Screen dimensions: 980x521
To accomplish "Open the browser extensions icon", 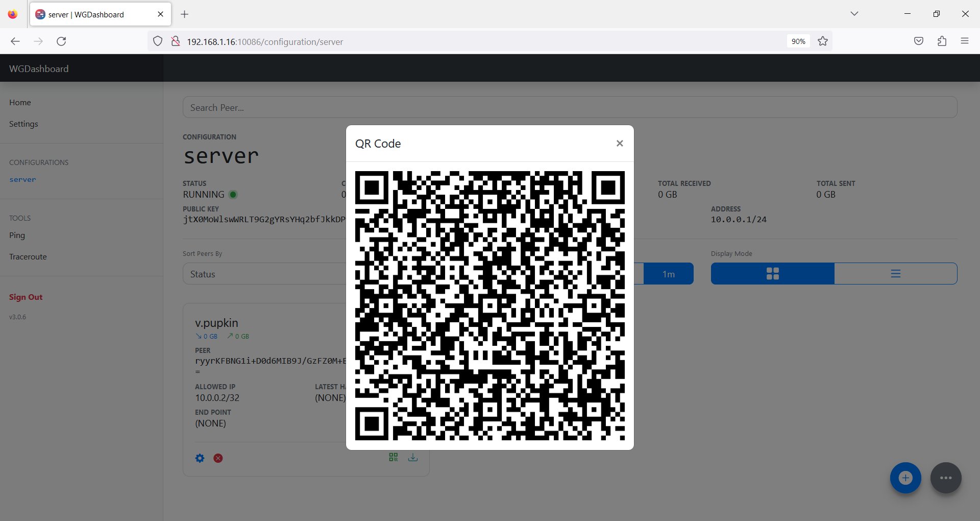I will (x=942, y=41).
